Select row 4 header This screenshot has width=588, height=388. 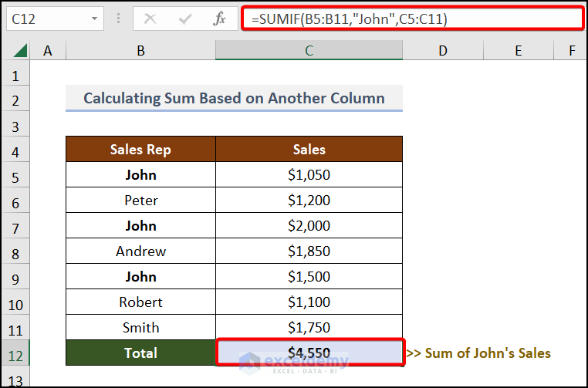point(15,150)
